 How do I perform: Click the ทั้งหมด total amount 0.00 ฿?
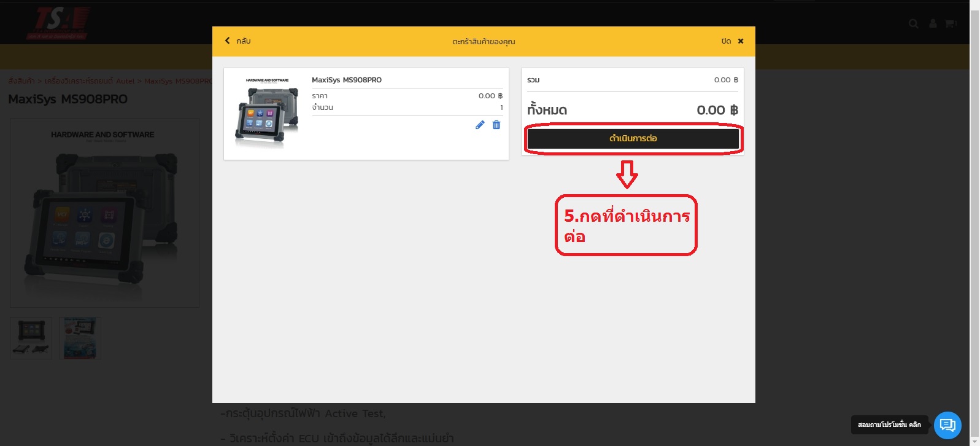pyautogui.click(x=717, y=111)
